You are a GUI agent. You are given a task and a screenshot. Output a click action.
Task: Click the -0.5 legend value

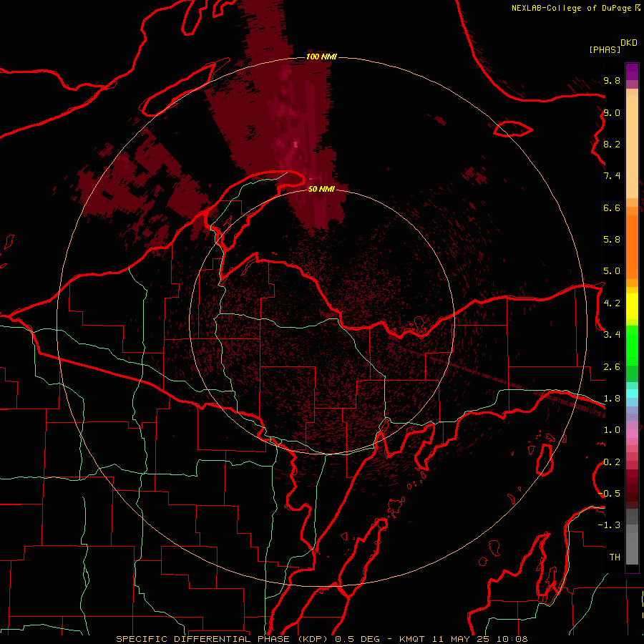click(x=610, y=494)
